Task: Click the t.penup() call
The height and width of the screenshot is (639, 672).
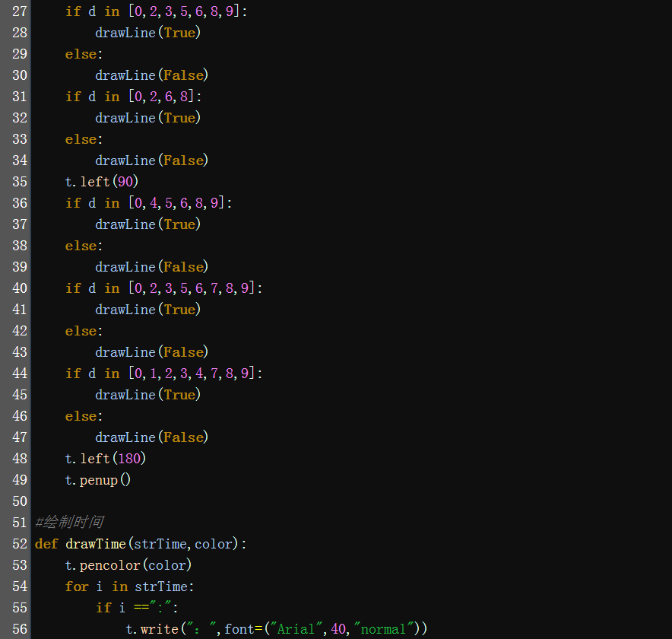Action: (98, 480)
